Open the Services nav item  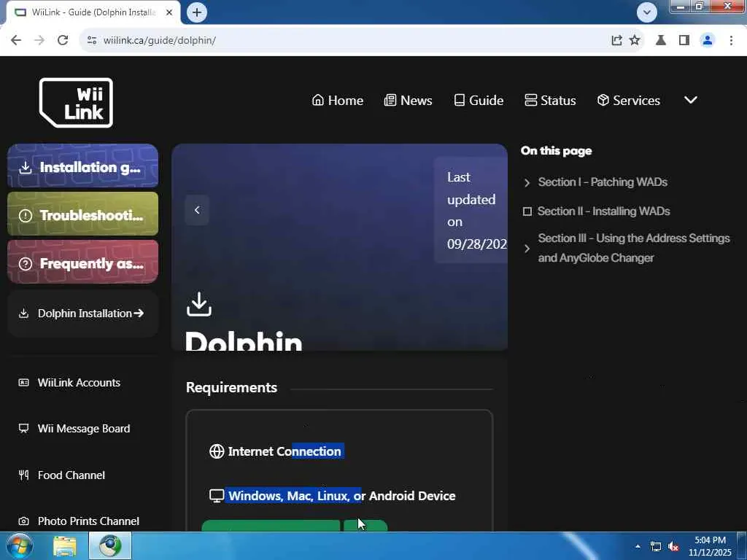pyautogui.click(x=628, y=101)
